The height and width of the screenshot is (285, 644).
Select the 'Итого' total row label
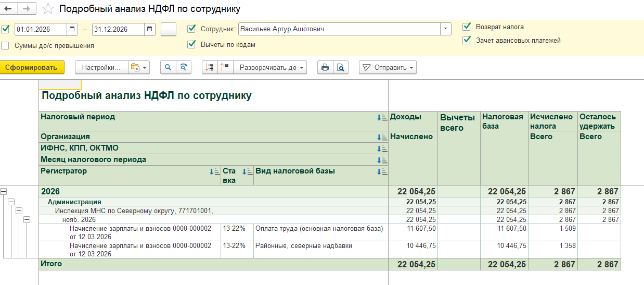[x=213, y=264]
